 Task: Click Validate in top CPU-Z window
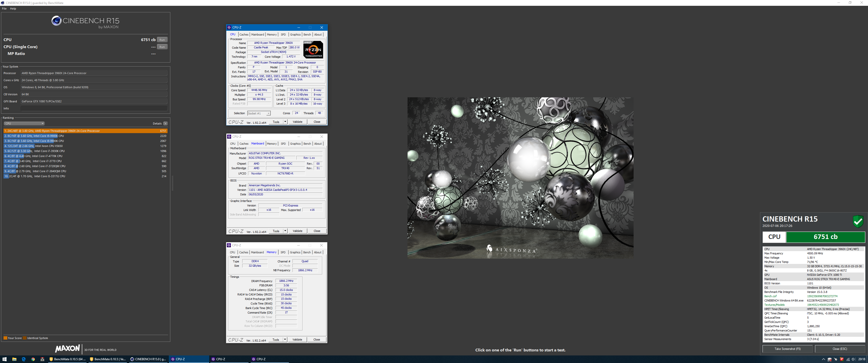pyautogui.click(x=297, y=122)
